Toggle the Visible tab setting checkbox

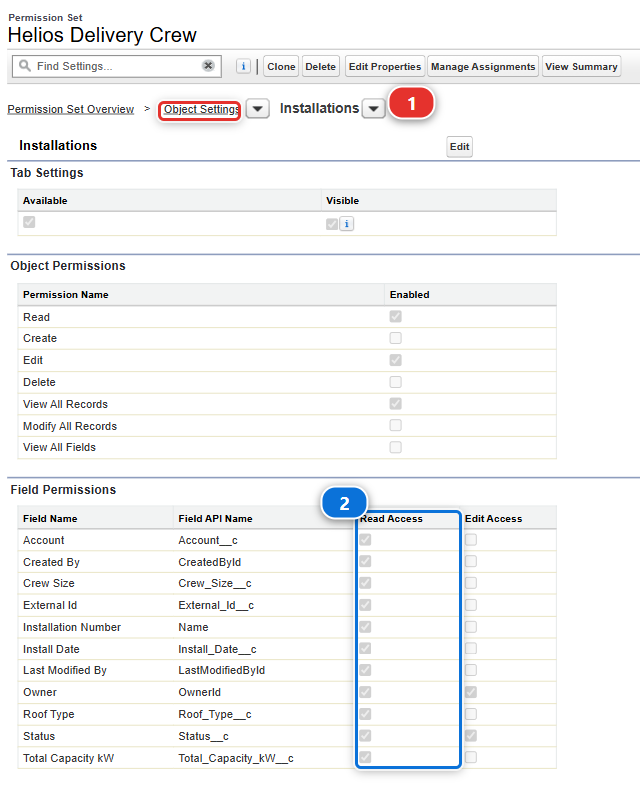(x=332, y=224)
